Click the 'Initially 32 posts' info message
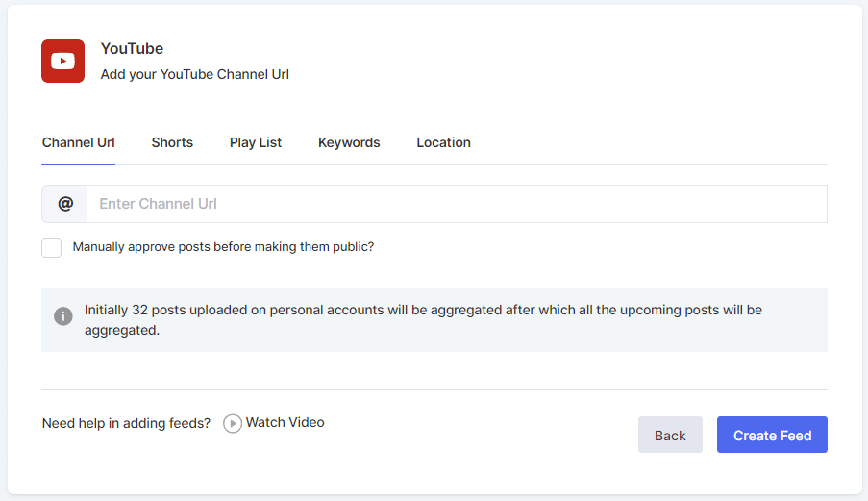Viewport: 868px width, 501px height. (423, 311)
